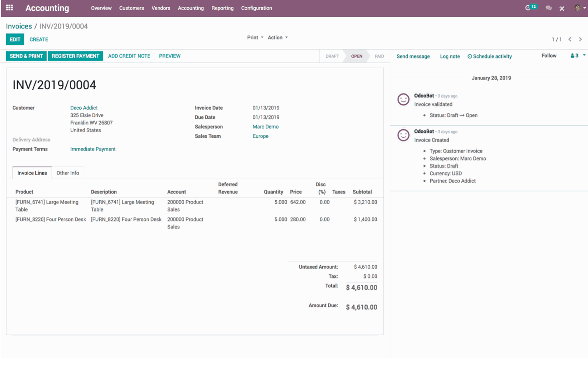Image resolution: width=588 pixels, height=381 pixels.
Task: Click the invoice title 'INV/2019/0004' heading
Action: pyautogui.click(x=54, y=85)
